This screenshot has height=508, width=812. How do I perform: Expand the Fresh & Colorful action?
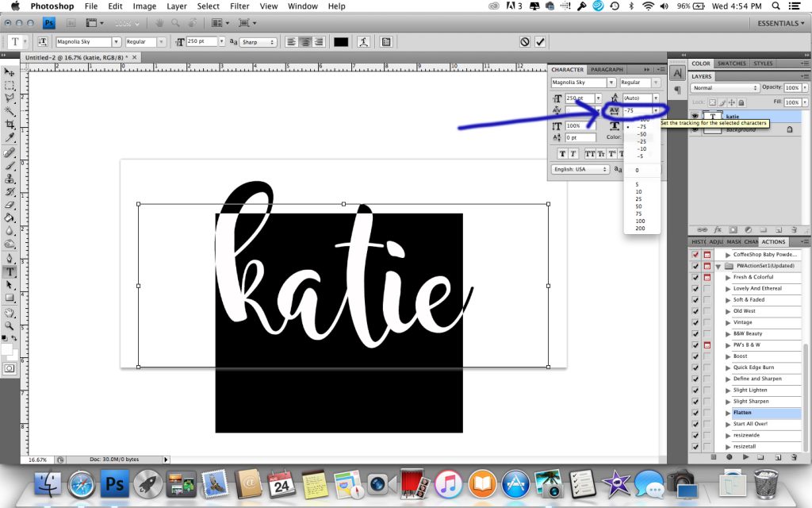(x=728, y=277)
